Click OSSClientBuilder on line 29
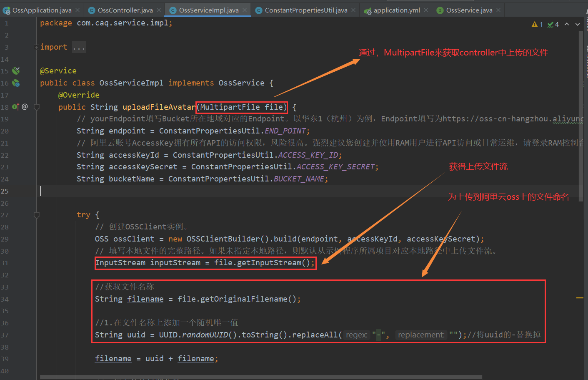The height and width of the screenshot is (380, 588). [223, 239]
